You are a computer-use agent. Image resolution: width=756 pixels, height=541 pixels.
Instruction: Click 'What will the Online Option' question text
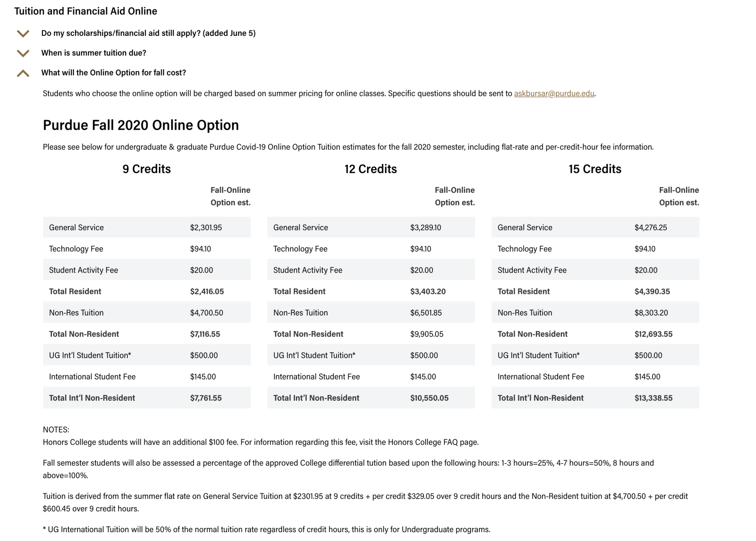click(x=113, y=73)
